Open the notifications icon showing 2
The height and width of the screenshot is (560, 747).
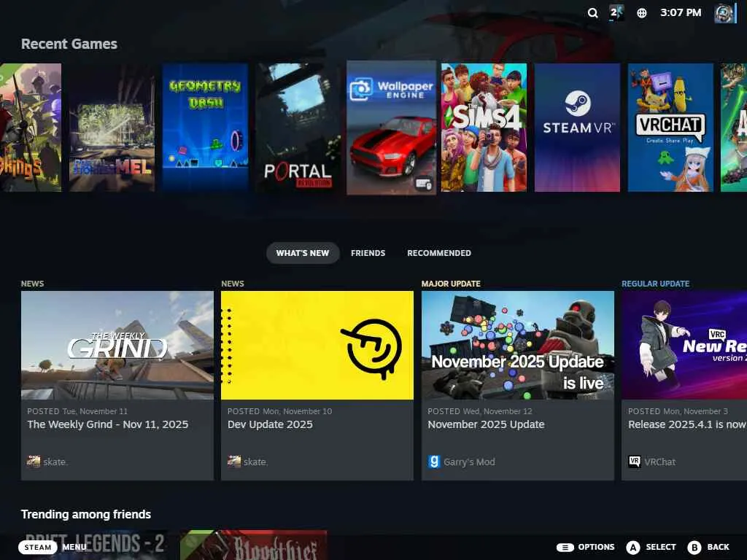[616, 12]
